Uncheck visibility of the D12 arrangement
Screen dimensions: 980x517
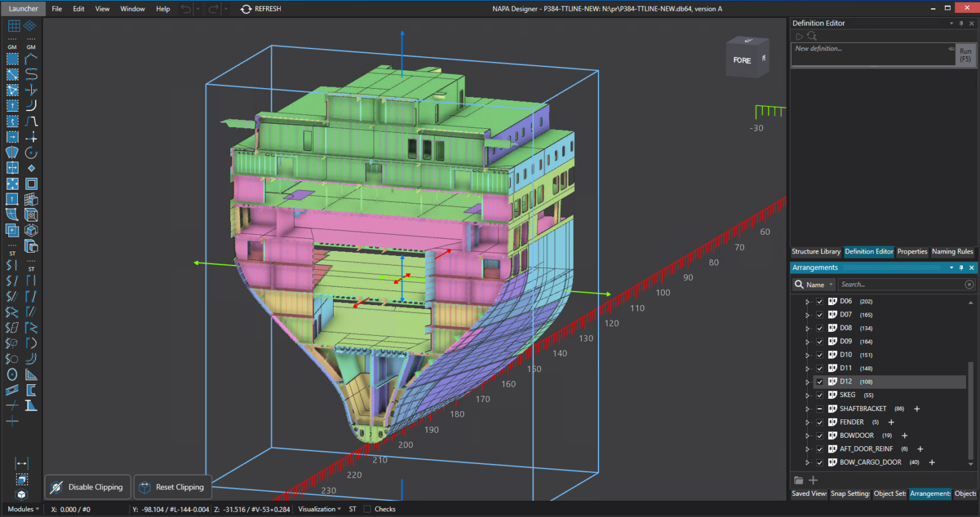[819, 381]
